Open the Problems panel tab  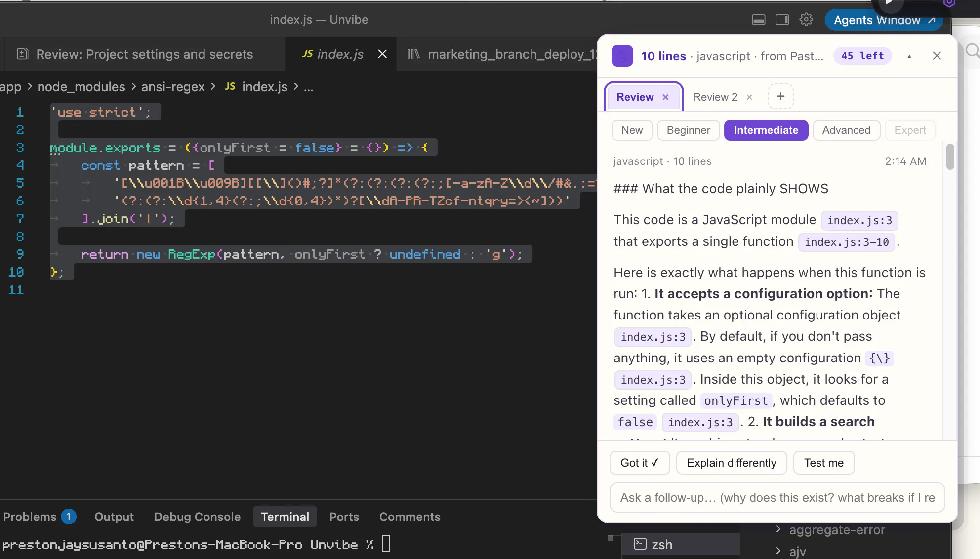click(x=40, y=517)
